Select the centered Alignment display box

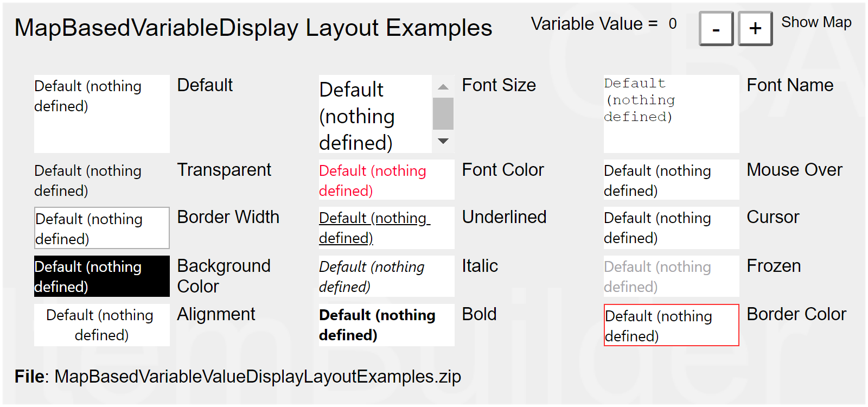101,325
